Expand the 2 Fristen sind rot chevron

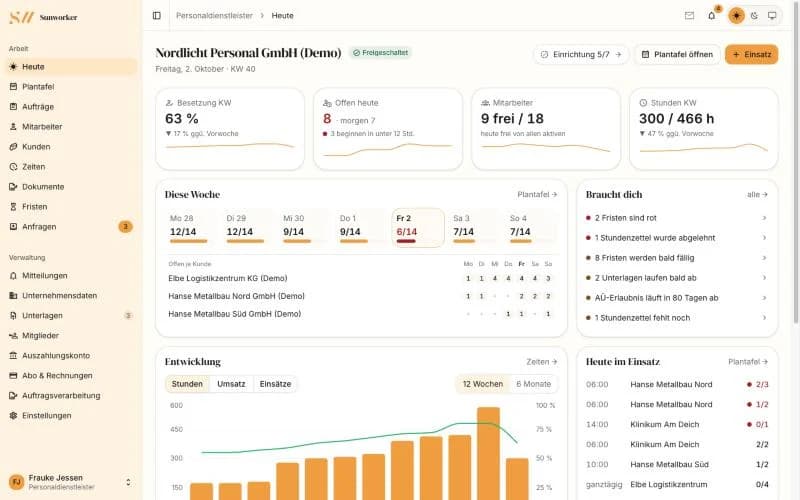click(764, 218)
